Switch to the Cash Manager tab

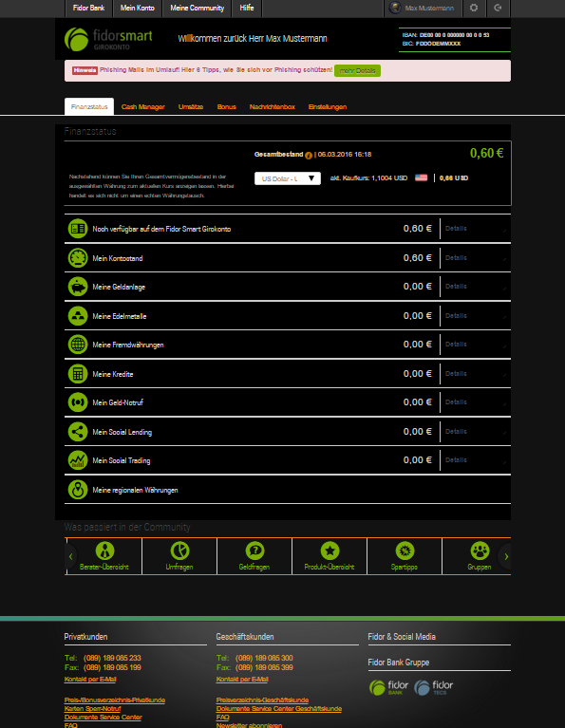[x=143, y=107]
